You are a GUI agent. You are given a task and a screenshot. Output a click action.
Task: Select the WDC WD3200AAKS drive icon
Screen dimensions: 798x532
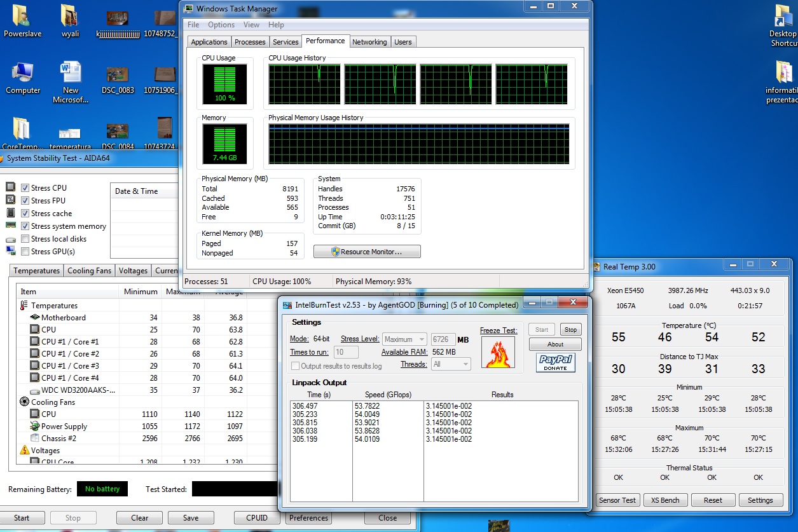pos(35,390)
